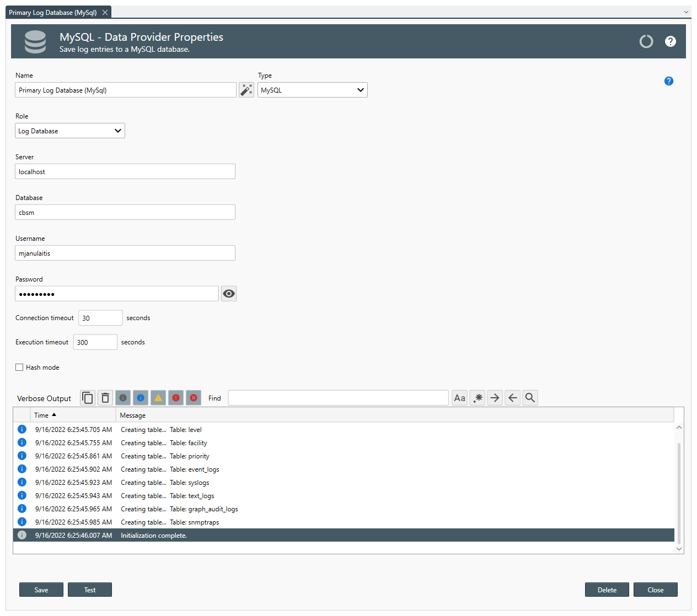
Task: Click the magnifier search icon
Action: coord(530,398)
